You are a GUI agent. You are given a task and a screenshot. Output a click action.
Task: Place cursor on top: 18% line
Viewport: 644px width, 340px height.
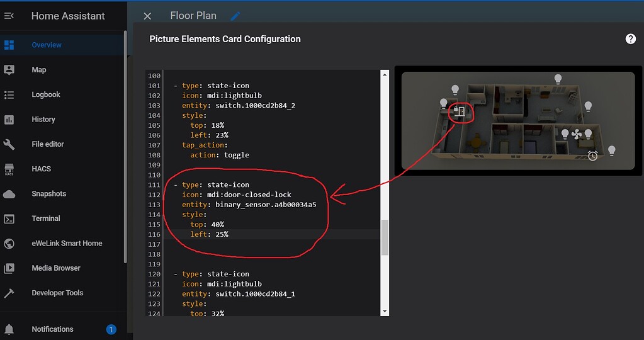207,125
